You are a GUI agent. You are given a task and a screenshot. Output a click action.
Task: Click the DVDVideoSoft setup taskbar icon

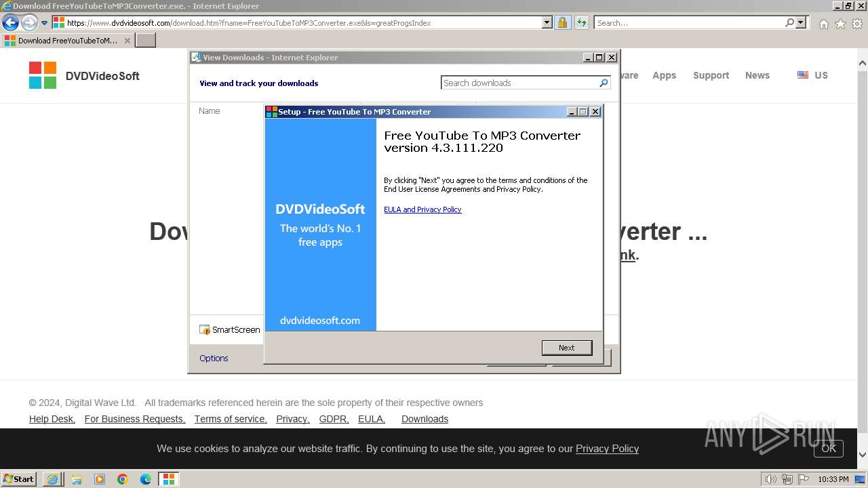(x=169, y=479)
